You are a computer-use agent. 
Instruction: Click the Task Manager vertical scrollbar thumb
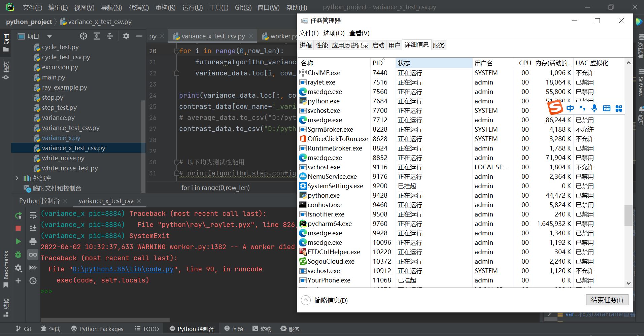[x=628, y=215]
